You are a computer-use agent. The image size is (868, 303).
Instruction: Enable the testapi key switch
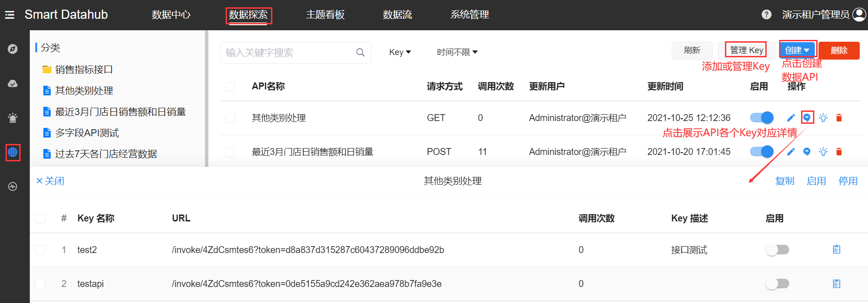tap(777, 284)
